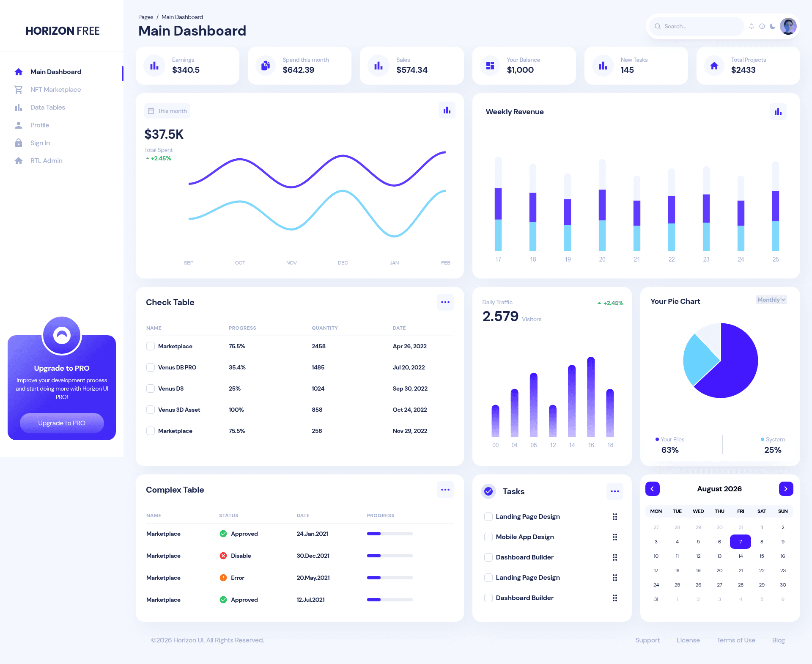Open the Tasks card three-dot menu
The height and width of the screenshot is (664, 812).
coord(615,491)
